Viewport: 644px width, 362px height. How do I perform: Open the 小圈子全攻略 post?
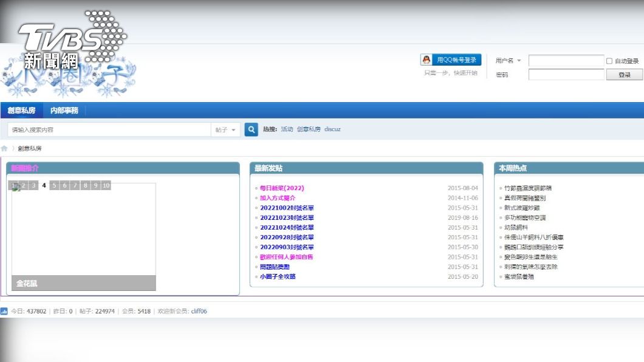pyautogui.click(x=278, y=276)
